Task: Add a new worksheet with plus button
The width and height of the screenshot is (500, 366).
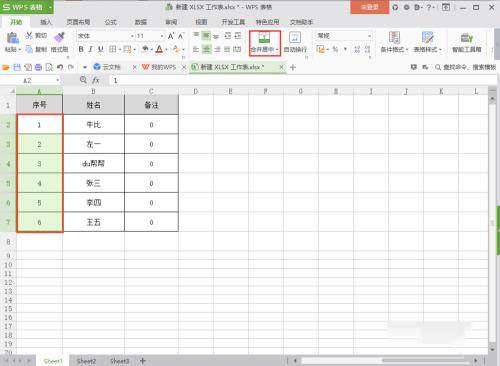Action: pyautogui.click(x=143, y=361)
